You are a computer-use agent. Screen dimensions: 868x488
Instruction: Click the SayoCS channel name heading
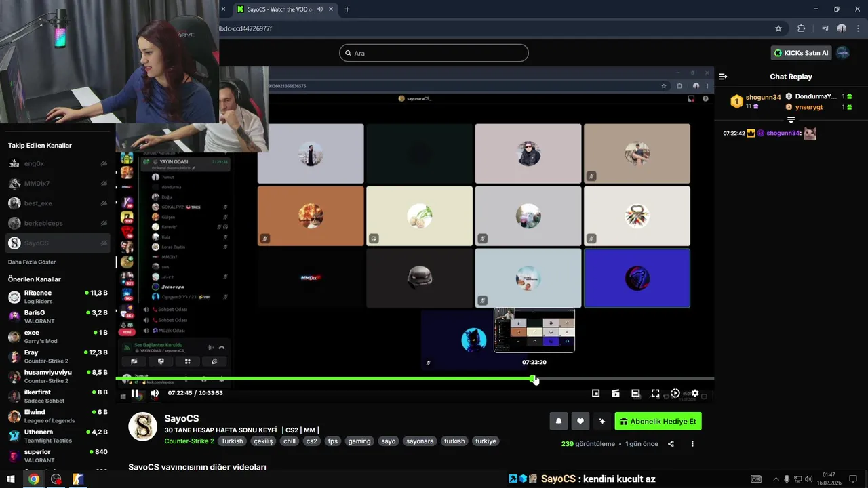coord(182,419)
